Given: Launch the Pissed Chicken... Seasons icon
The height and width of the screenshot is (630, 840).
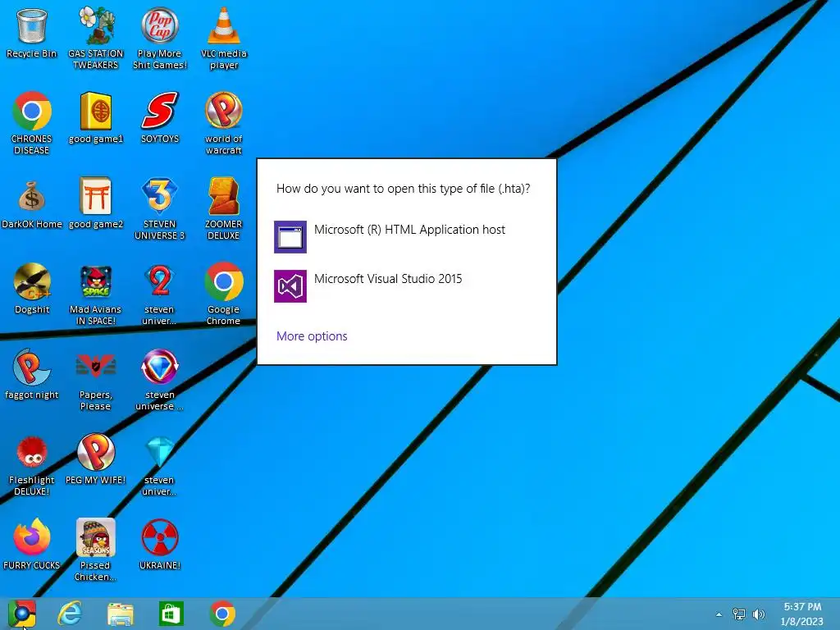Looking at the screenshot, I should click(95, 549).
